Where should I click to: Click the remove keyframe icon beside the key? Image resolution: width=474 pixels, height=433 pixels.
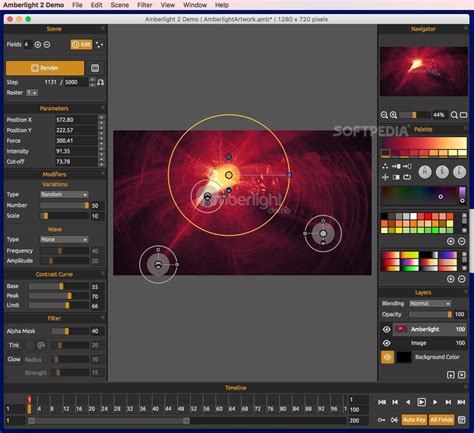pyautogui.click(x=394, y=420)
